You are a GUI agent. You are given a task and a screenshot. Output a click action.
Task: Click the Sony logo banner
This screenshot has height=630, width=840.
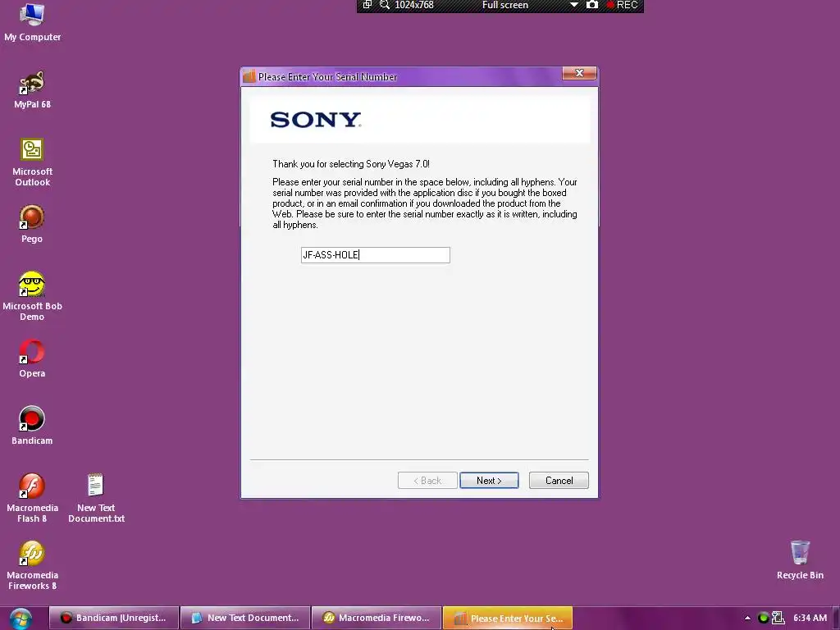[420, 120]
